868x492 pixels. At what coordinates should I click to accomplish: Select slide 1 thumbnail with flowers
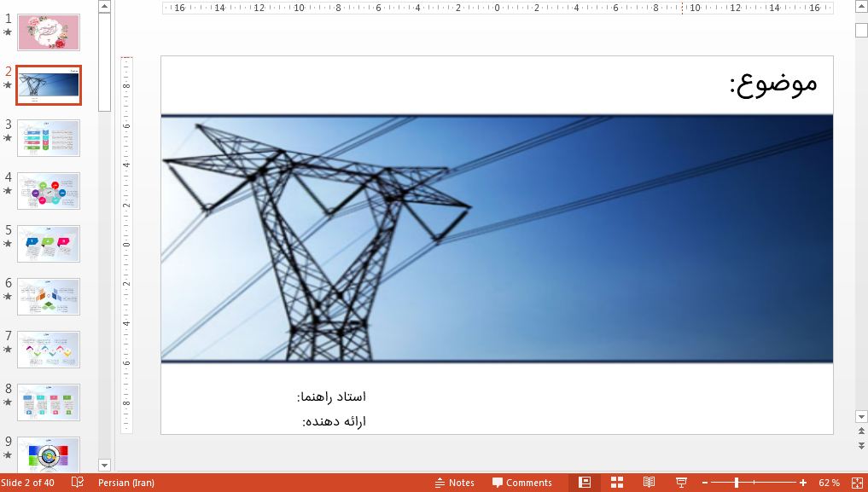click(x=49, y=32)
